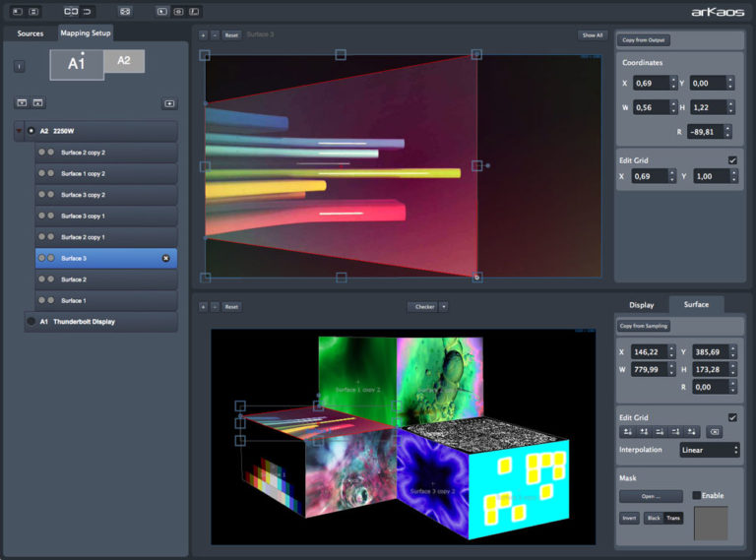Viewport: 756px width, 560px height.
Task: Toggle the Edit Grid checkbox under Coordinates
Action: [731, 160]
